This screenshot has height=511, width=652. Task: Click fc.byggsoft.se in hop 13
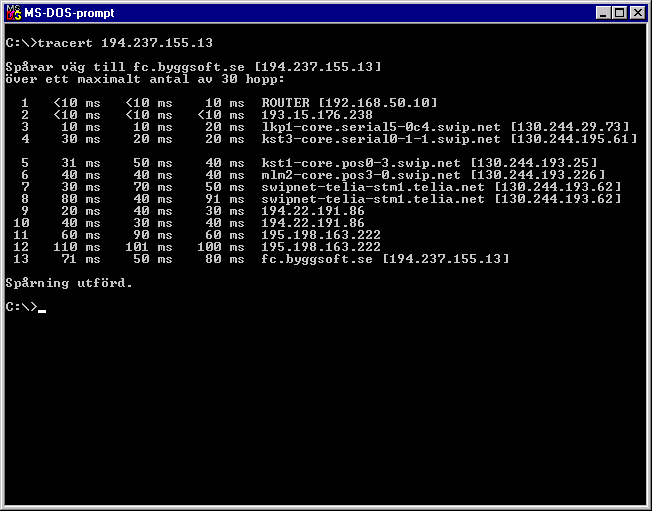pos(317,259)
